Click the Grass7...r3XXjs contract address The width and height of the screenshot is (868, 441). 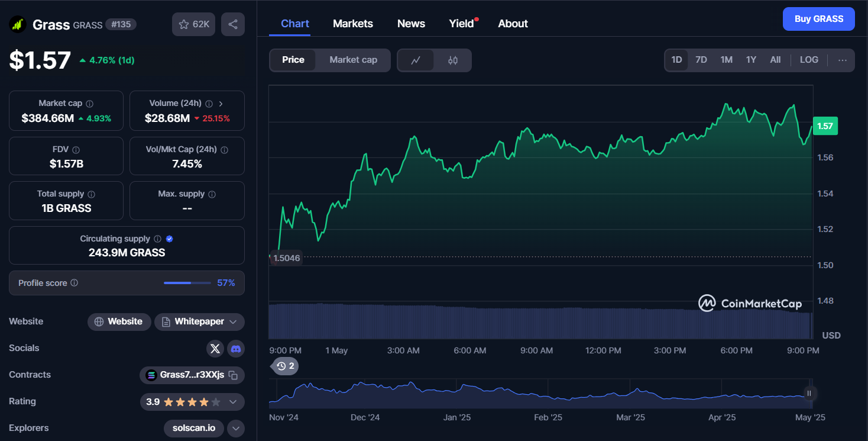point(192,375)
